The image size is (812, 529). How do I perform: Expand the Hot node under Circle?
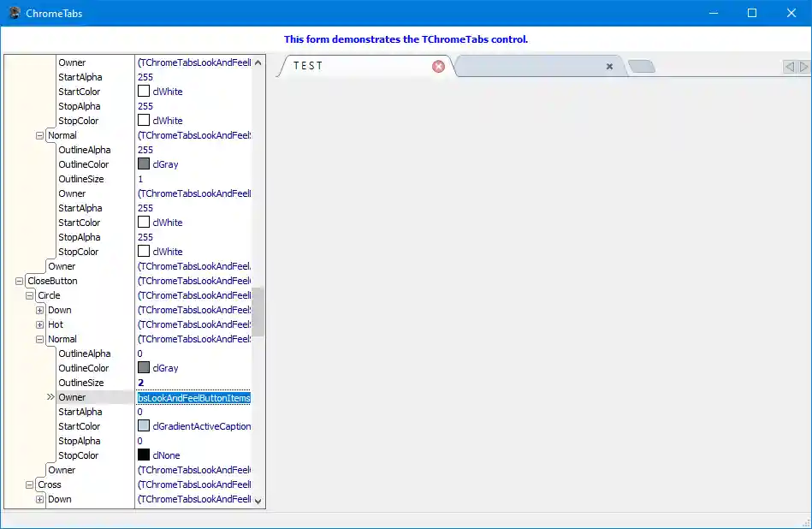39,324
